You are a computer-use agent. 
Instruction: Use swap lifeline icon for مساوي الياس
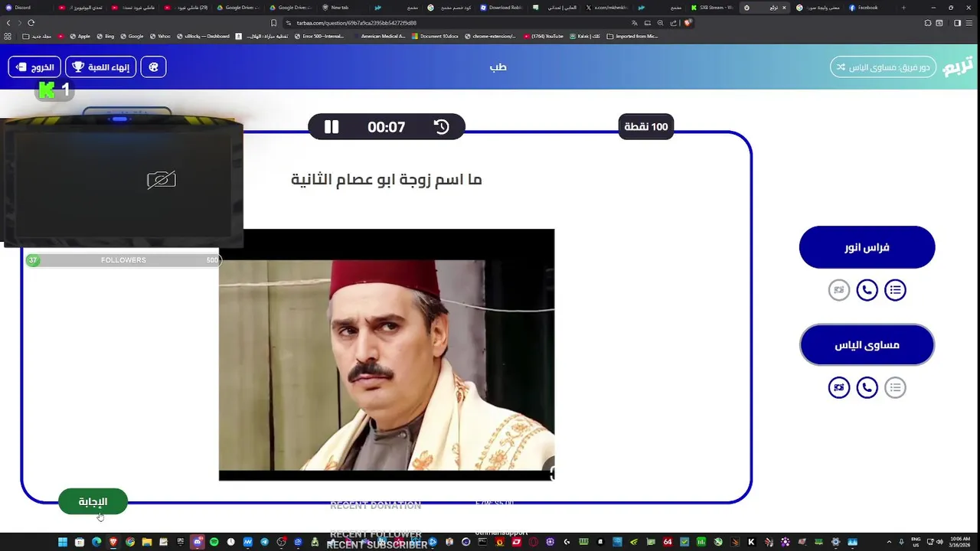(x=839, y=388)
